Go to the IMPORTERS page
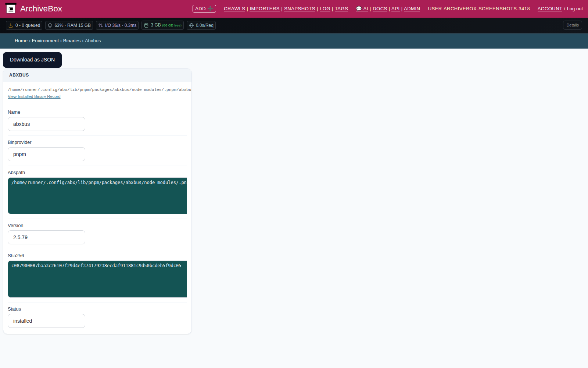 coord(265,8)
